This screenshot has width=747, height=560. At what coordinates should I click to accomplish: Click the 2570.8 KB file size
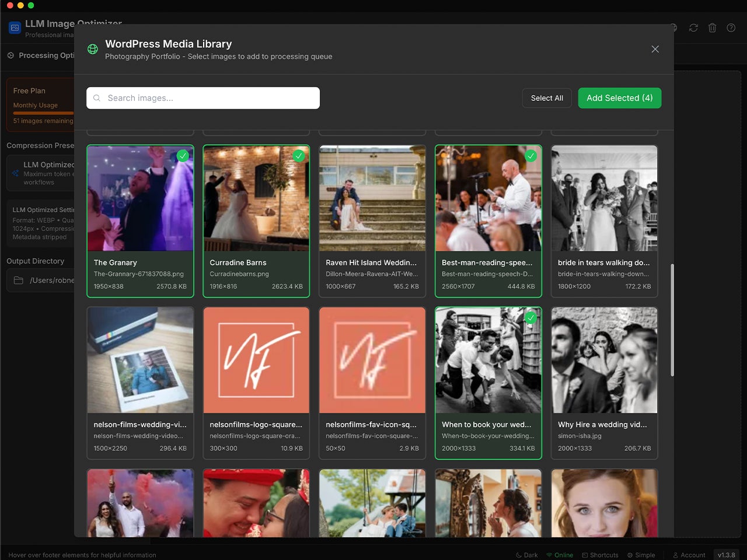172,286
